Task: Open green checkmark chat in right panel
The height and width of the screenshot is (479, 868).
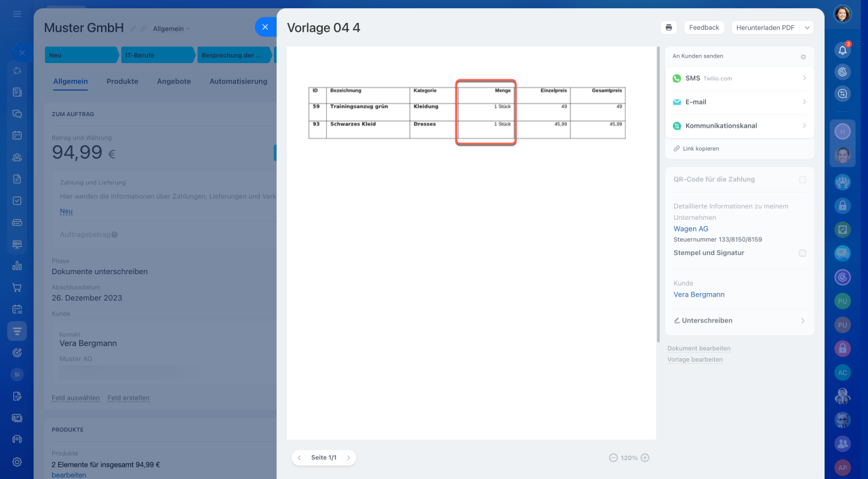Action: pos(843,229)
